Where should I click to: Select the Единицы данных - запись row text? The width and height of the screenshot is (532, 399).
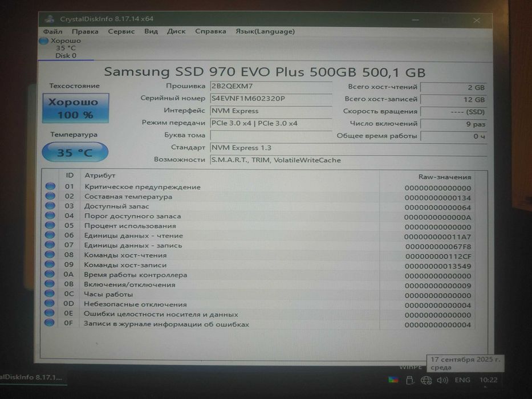[x=133, y=246]
